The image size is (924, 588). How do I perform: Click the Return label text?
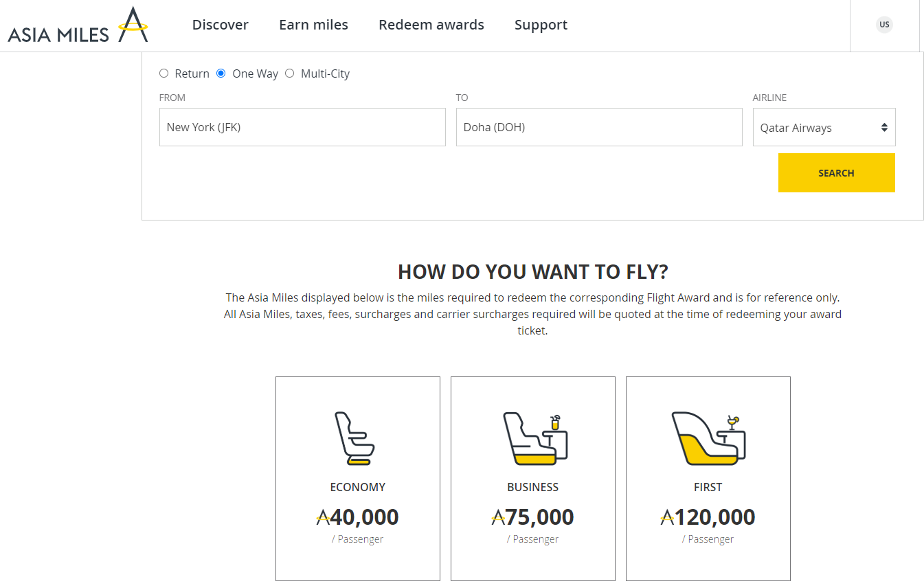pos(192,73)
